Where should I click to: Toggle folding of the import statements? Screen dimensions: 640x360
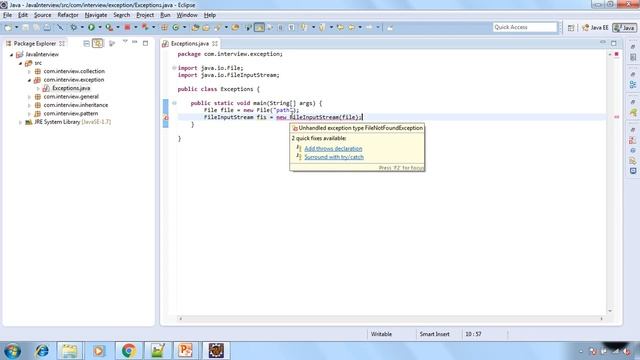pyautogui.click(x=174, y=68)
